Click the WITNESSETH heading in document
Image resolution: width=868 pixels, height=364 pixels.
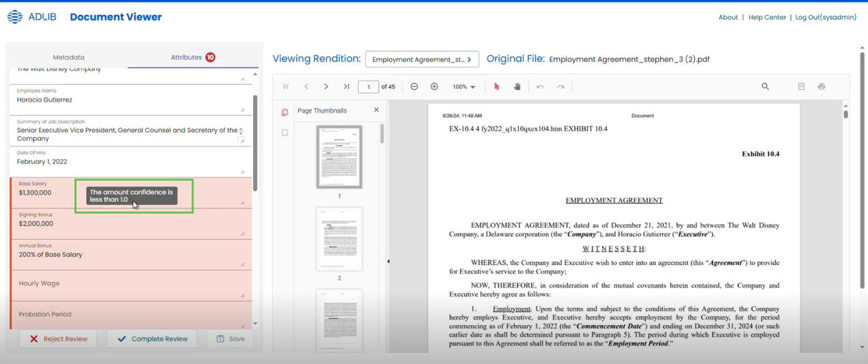614,249
